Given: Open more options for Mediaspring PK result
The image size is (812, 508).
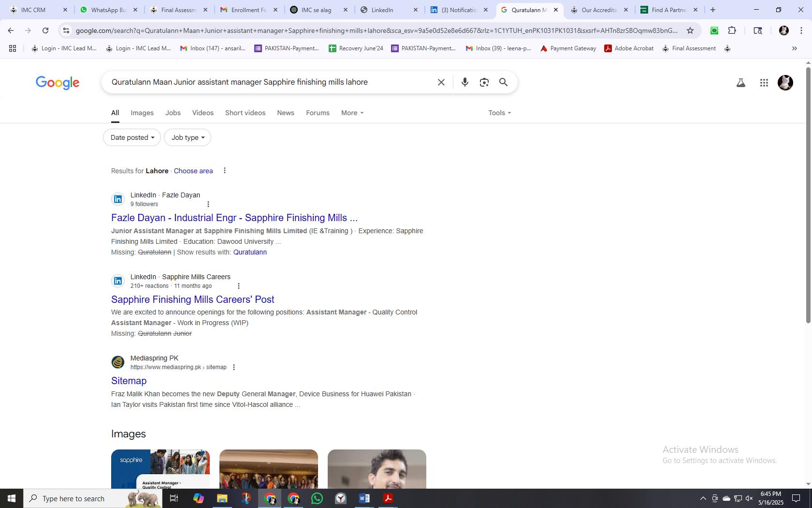Looking at the screenshot, I should [x=234, y=367].
